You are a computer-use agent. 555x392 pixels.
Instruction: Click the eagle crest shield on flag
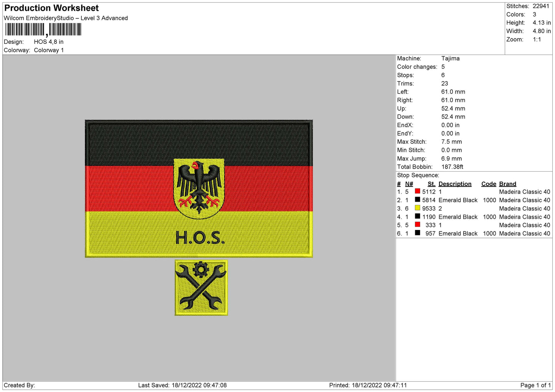199,189
